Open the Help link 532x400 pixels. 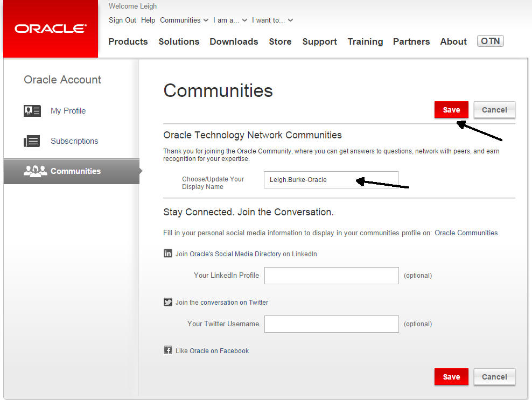click(148, 20)
